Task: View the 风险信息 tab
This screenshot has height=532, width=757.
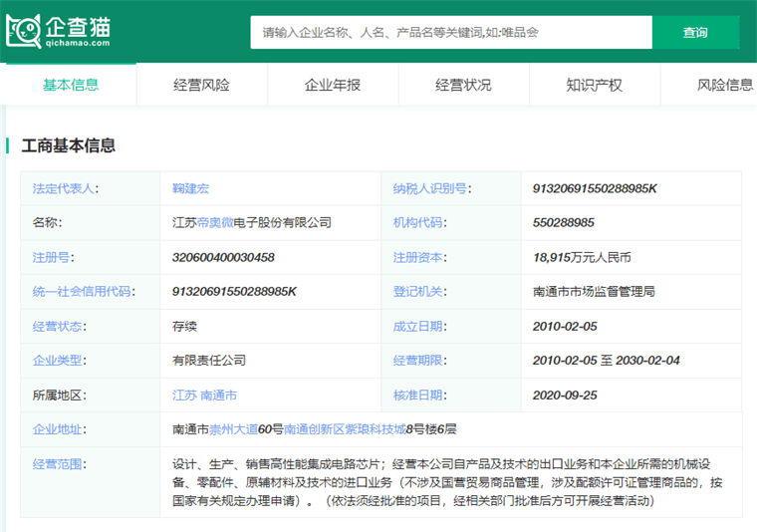Action: click(x=724, y=85)
